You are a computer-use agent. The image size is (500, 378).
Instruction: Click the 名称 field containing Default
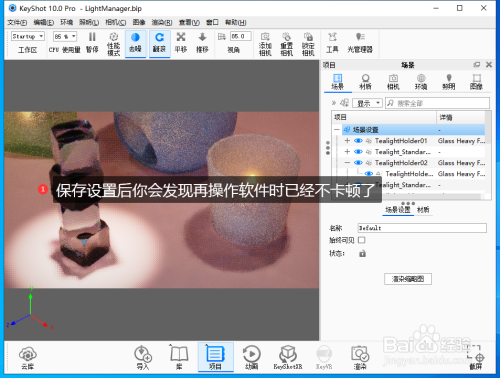pyautogui.click(x=422, y=228)
